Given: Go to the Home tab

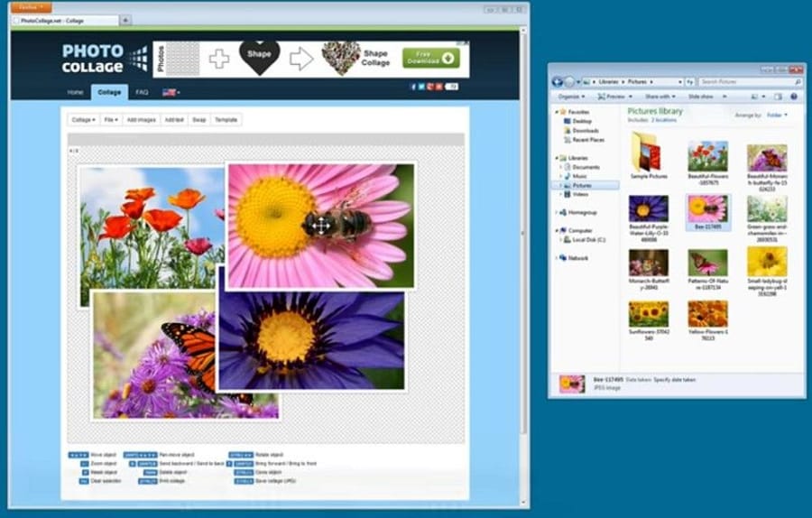Looking at the screenshot, I should click(x=75, y=92).
